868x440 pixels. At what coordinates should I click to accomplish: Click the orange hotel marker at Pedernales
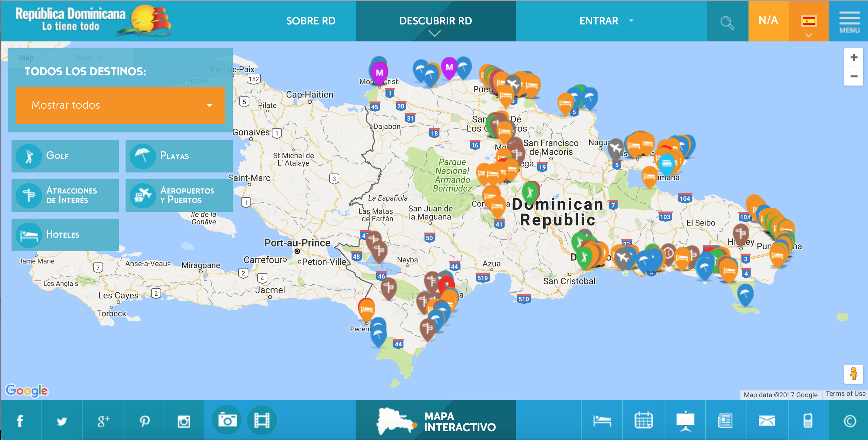366,309
